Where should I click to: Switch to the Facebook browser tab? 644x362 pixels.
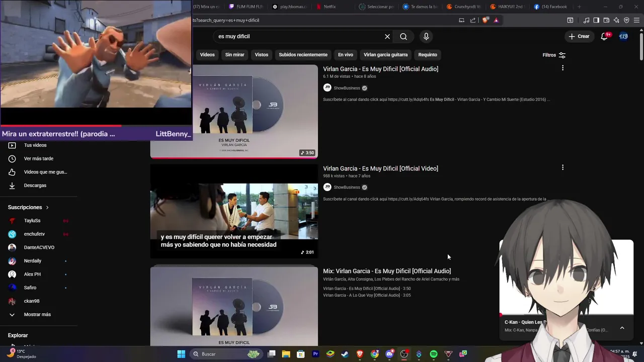[x=550, y=7]
